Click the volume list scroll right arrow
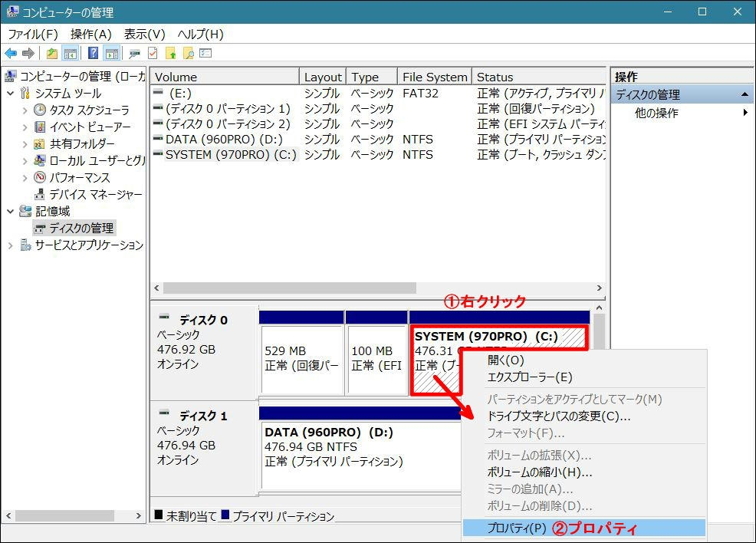Viewport: 756px width, 543px height. [x=600, y=288]
